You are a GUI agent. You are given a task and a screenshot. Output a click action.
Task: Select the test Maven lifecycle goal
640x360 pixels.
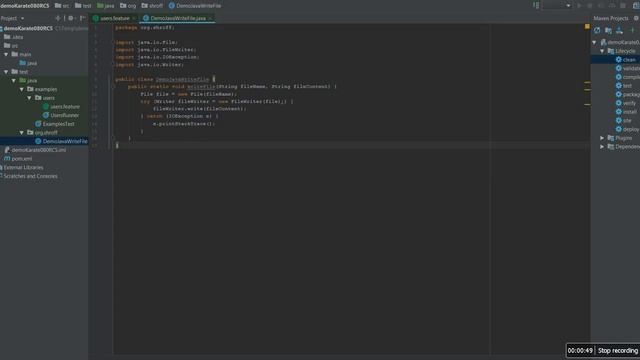pos(624,86)
